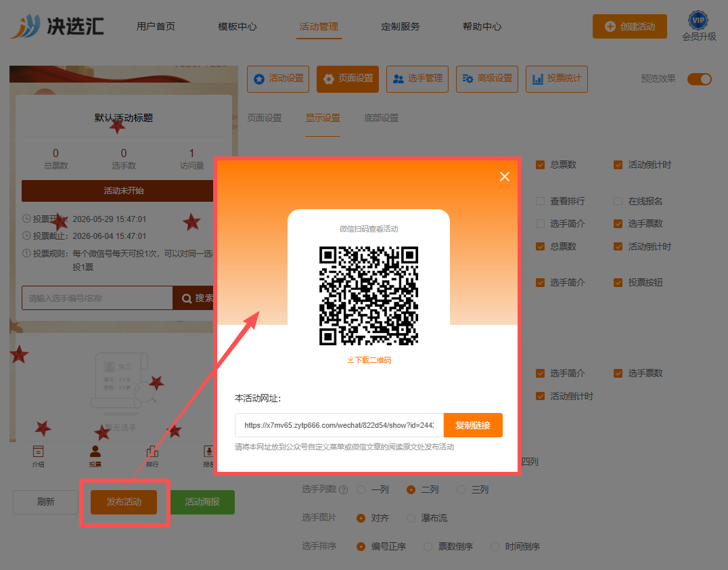This screenshot has width=728, height=570.
Task: Select 时间倒序 sort option
Action: click(495, 547)
